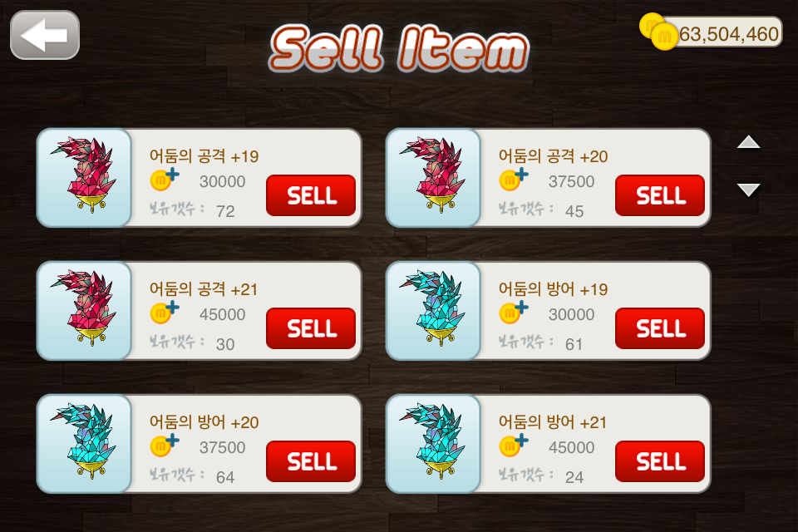Sell the 어둠의 공격 +19 item
Image resolution: width=798 pixels, height=532 pixels.
[x=311, y=195]
